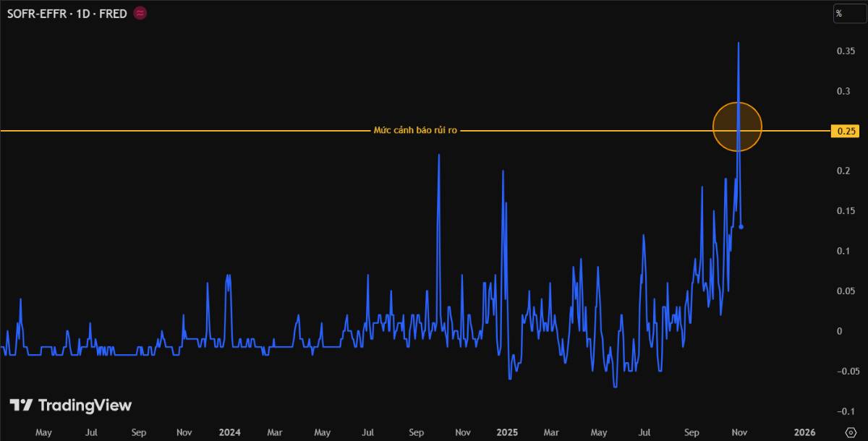Toggle the percent scale button
Image resolution: width=868 pixels, height=441 pixels.
pyautogui.click(x=840, y=13)
